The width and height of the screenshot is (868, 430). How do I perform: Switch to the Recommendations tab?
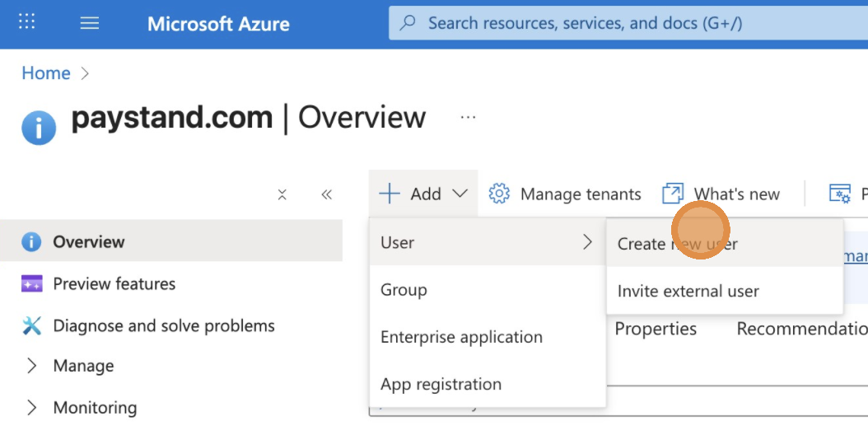pos(802,329)
